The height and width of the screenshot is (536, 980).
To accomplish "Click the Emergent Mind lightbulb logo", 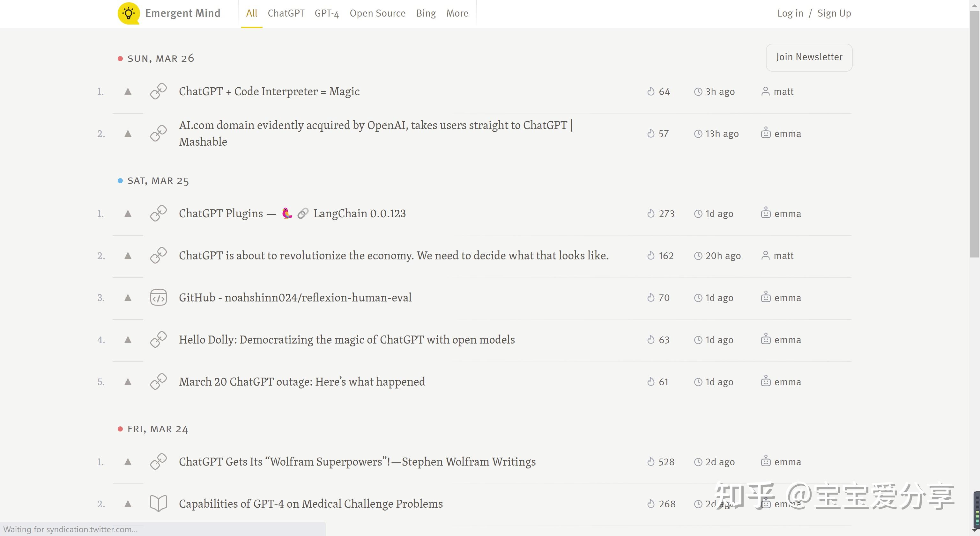I will pyautogui.click(x=129, y=13).
